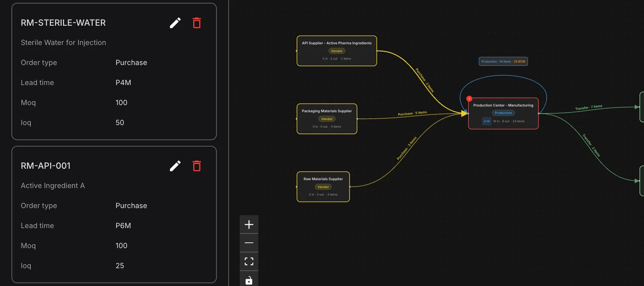The image size is (644, 286).
Task: Zoom out on the graph canvas
Action: (x=249, y=243)
